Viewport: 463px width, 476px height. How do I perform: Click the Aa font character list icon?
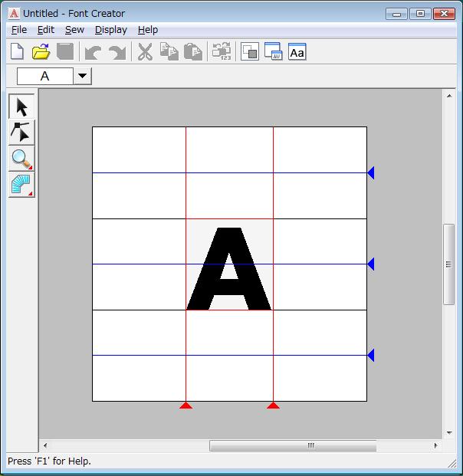pyautogui.click(x=297, y=51)
